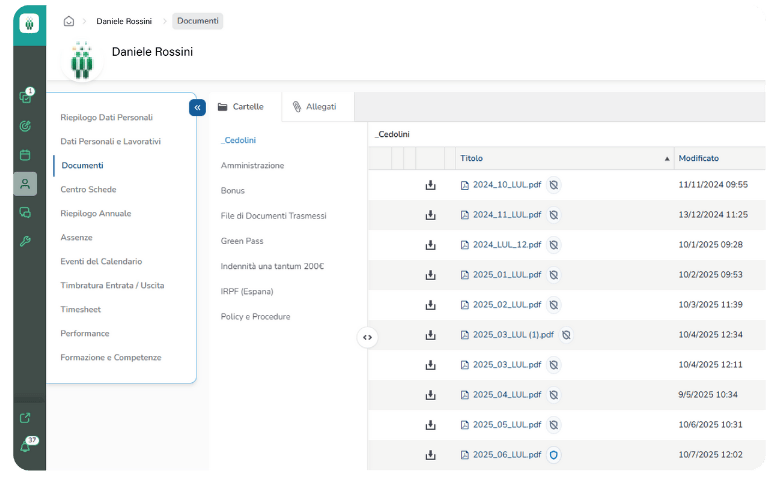Viewport: 780px width, 480px height.
Task: Open Timbratura Entrata / Uscita menu item
Action: pos(112,285)
